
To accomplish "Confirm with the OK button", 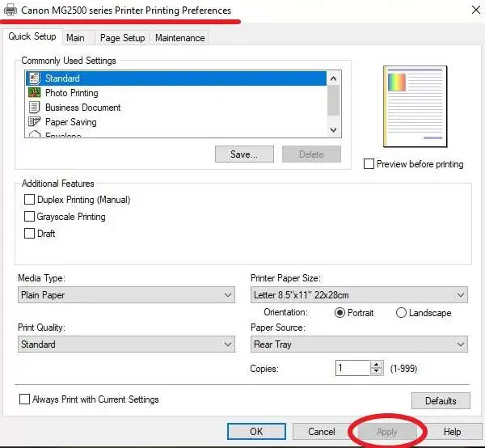I will [x=256, y=431].
